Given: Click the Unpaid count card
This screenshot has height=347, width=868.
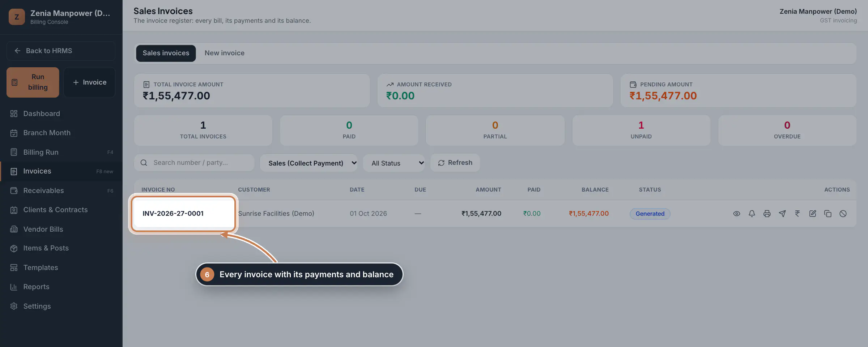Looking at the screenshot, I should (641, 130).
